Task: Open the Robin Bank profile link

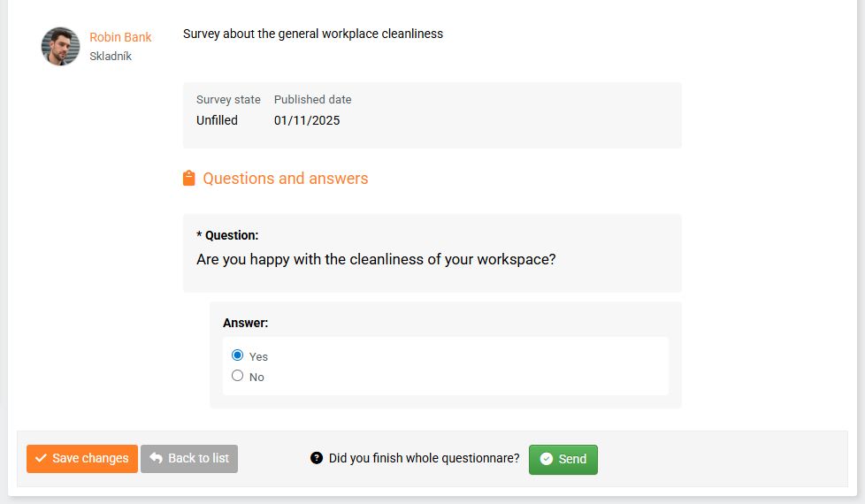Action: click(120, 37)
